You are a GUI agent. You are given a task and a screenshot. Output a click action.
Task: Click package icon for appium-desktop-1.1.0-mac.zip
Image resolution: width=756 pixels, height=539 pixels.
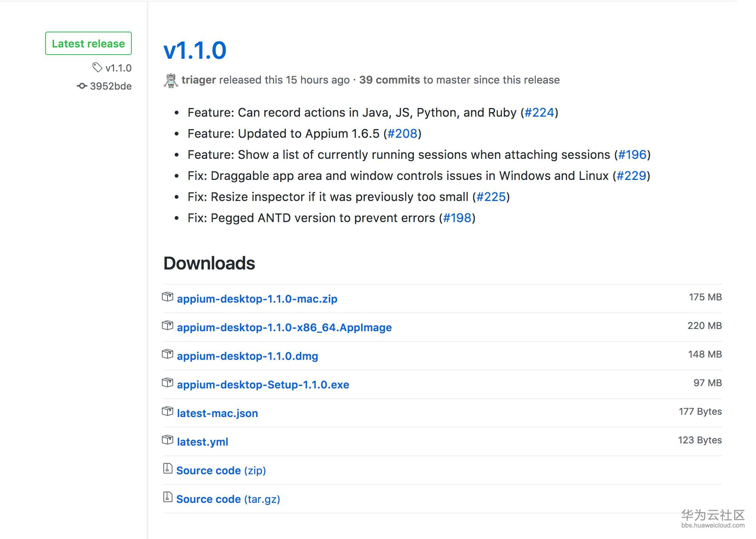tap(168, 297)
